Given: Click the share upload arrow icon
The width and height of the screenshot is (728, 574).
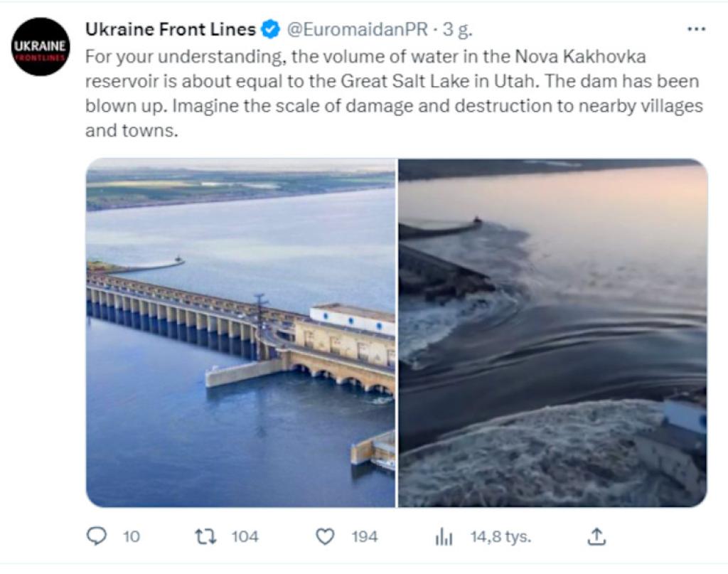Looking at the screenshot, I should click(x=597, y=536).
